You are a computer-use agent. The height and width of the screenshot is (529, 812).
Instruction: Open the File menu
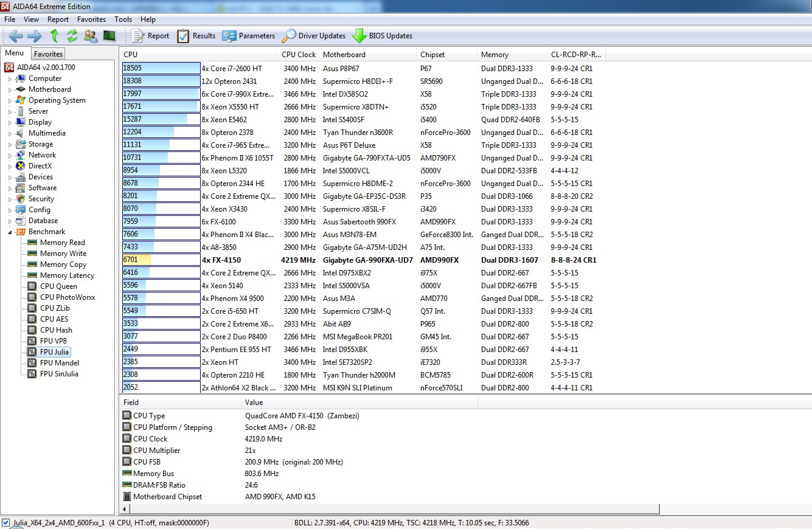coord(10,19)
